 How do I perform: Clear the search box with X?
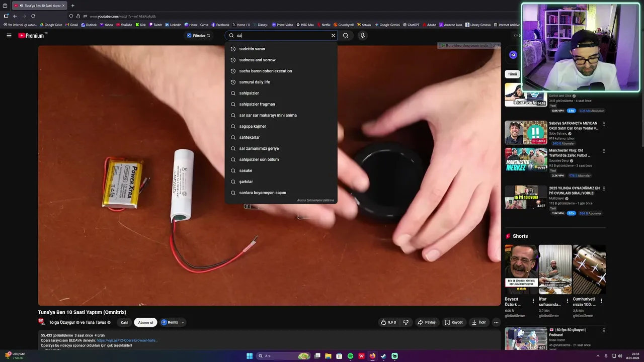(x=333, y=36)
